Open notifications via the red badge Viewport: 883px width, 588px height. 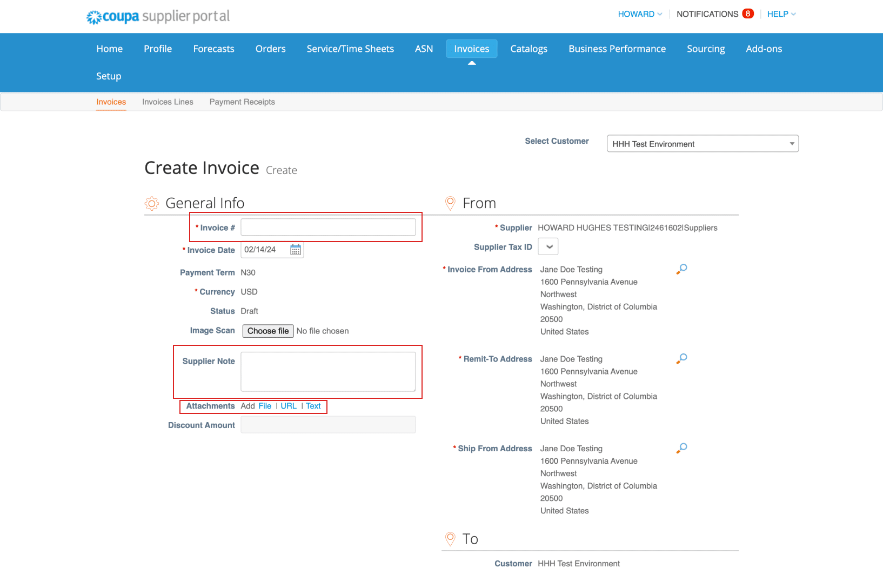coord(748,14)
